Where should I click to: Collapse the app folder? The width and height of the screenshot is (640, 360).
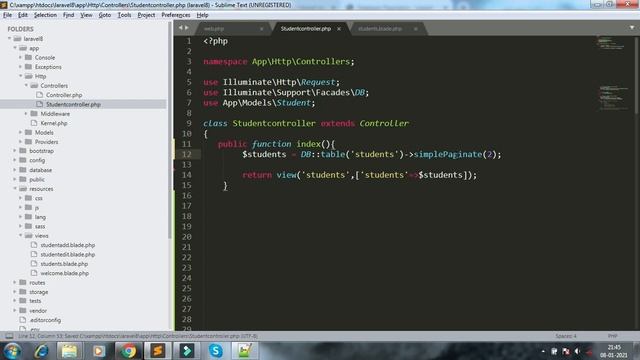pyautogui.click(x=15, y=48)
